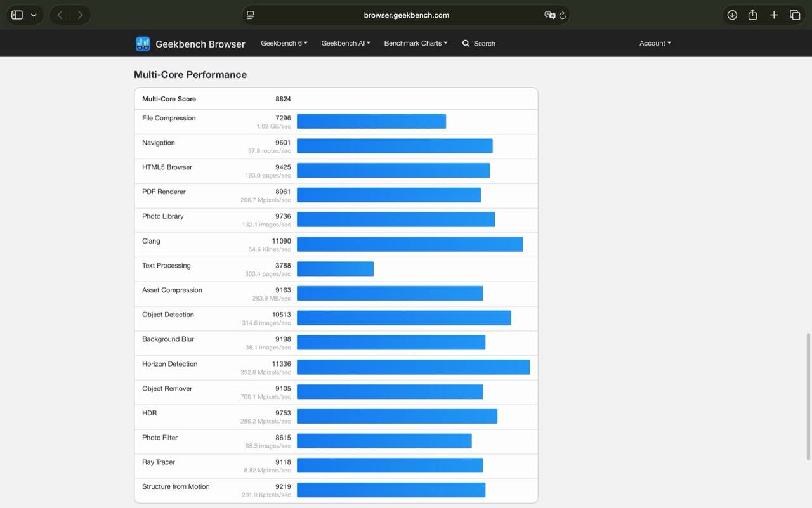Open the Account menu
The height and width of the screenshot is (508, 812).
(655, 43)
